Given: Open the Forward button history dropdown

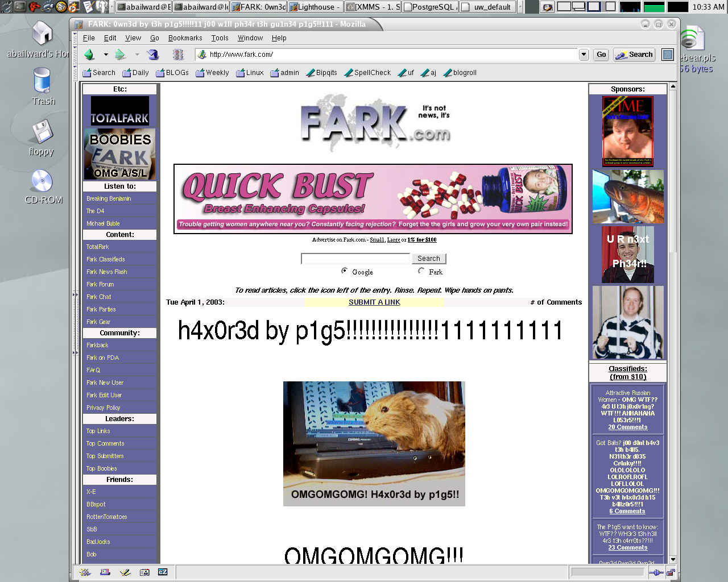Looking at the screenshot, I should [137, 55].
